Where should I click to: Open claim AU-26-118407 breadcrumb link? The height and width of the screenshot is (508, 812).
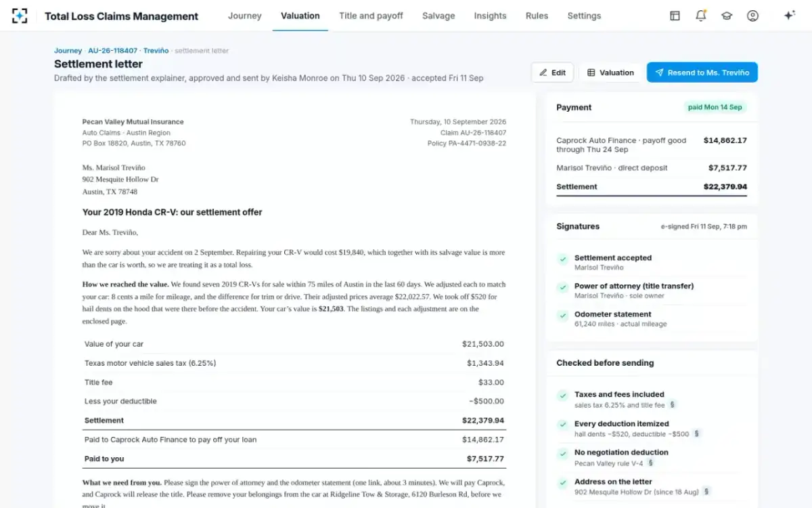tap(112, 51)
